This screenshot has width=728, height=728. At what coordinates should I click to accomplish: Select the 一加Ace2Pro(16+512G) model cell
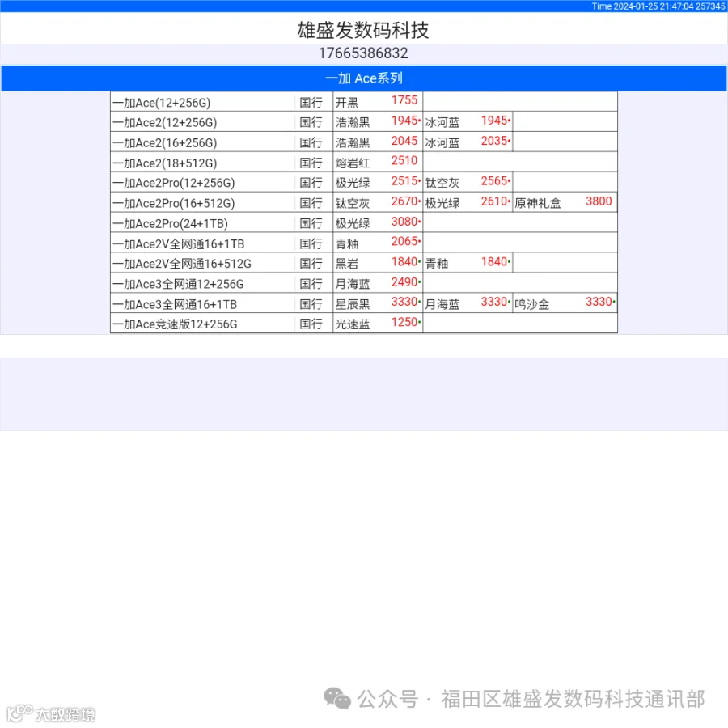tap(202, 203)
